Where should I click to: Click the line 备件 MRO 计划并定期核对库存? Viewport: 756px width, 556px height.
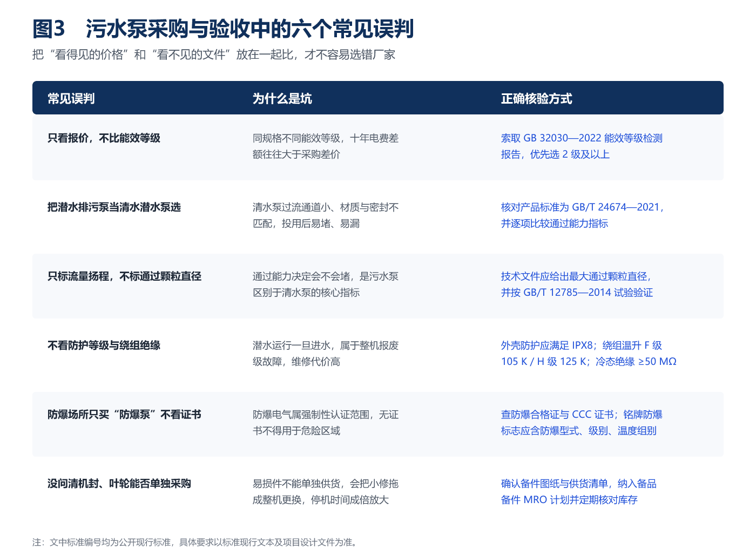point(570,500)
